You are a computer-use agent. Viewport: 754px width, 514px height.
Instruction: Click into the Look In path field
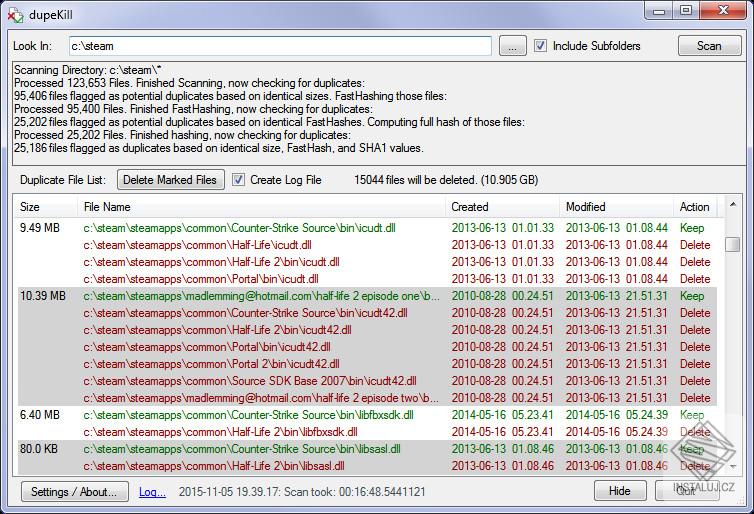(280, 46)
